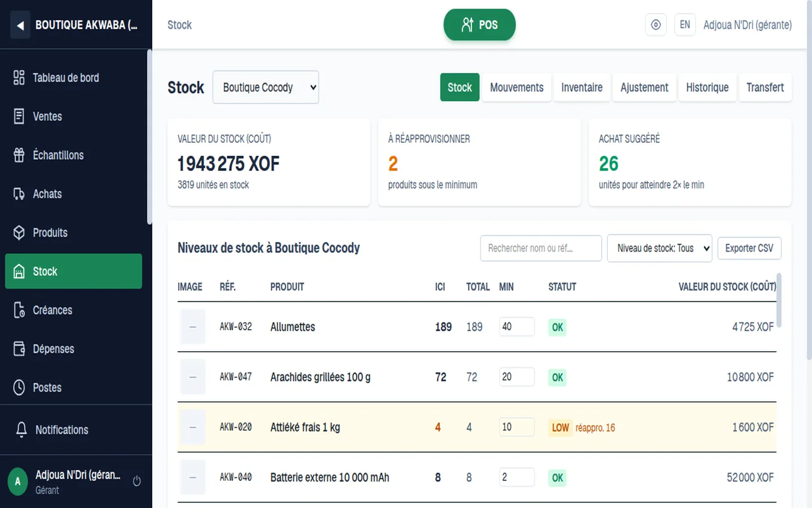Expand the Niveau de stock filter dropdown
This screenshot has height=508, width=812.
tap(660, 248)
